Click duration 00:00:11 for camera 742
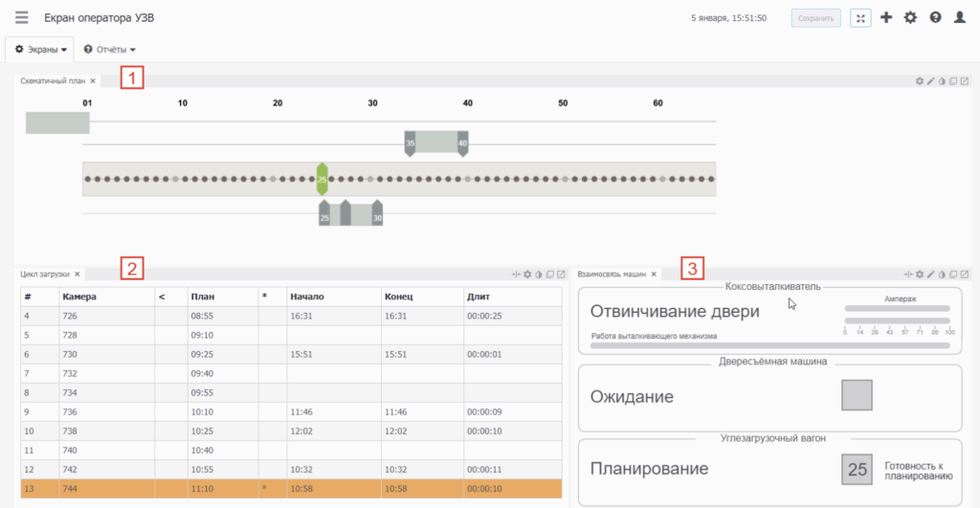Viewport: 980px width, 508px height. click(x=484, y=470)
